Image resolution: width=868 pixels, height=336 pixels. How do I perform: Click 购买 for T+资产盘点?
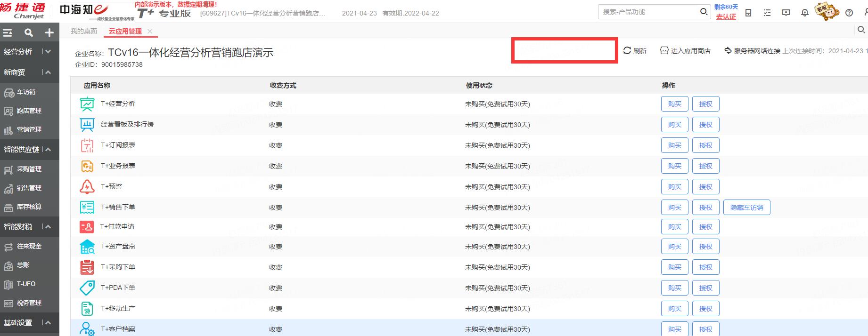tap(675, 247)
